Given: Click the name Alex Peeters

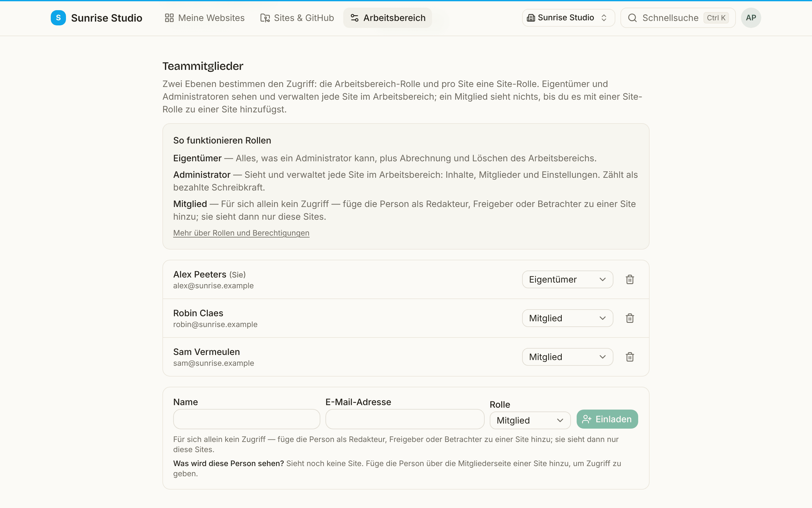Looking at the screenshot, I should tap(200, 275).
